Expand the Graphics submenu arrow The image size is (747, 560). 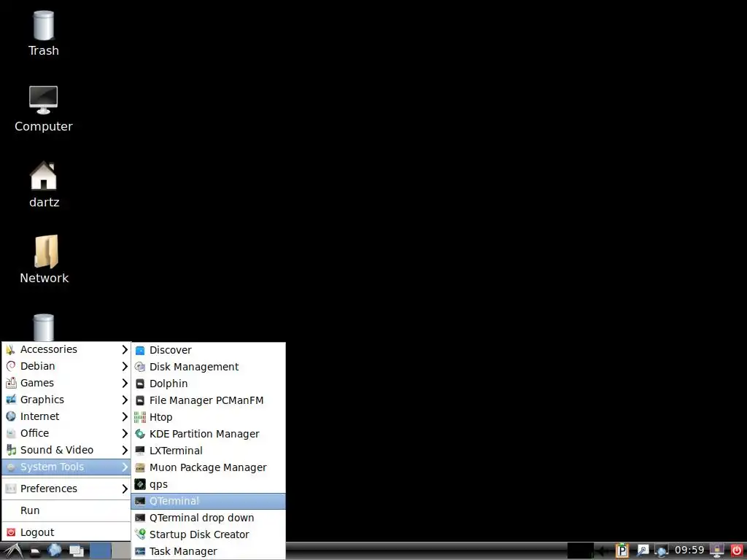125,400
